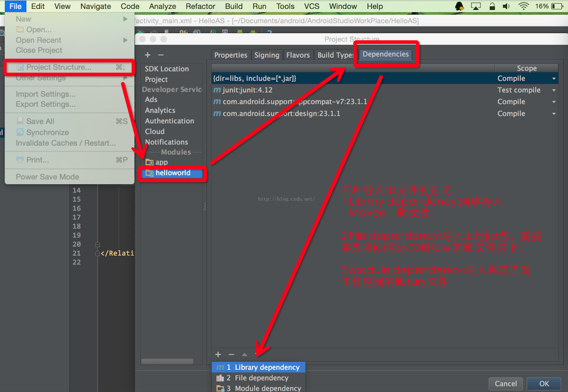Select the junit:junit:4.12 dependency
568x392 pixels.
[385, 90]
